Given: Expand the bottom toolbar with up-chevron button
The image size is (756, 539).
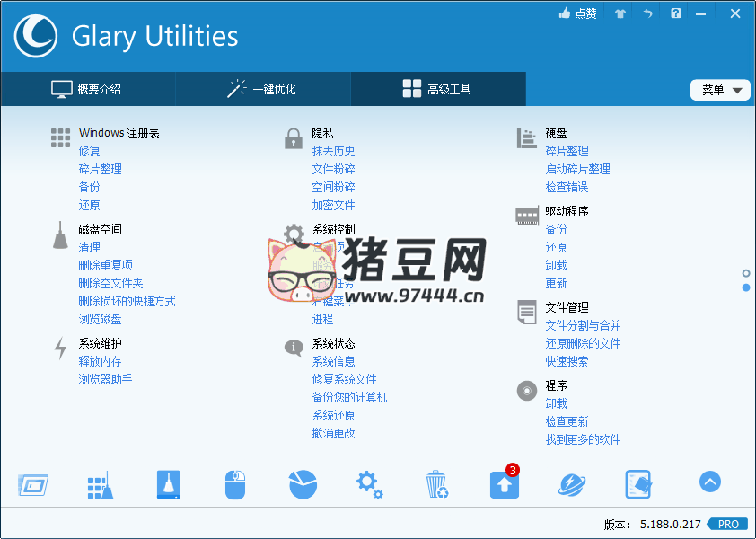Looking at the screenshot, I should 709,482.
